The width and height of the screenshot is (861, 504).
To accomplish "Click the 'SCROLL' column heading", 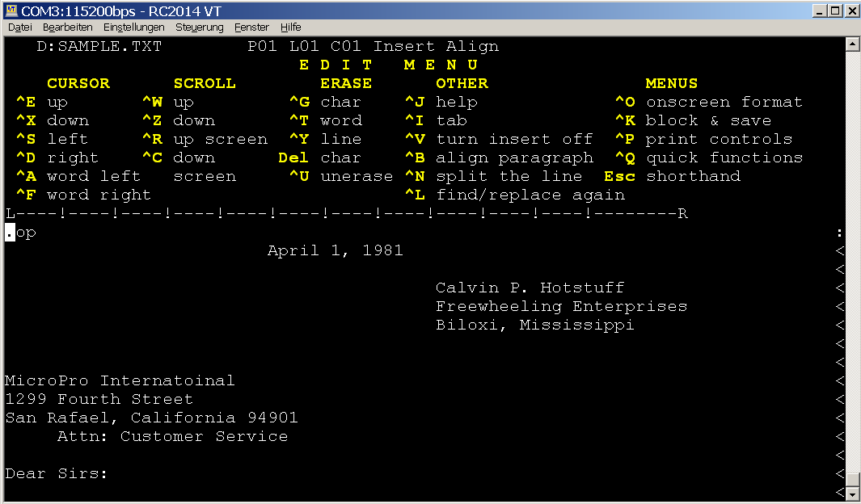I will click(x=205, y=83).
